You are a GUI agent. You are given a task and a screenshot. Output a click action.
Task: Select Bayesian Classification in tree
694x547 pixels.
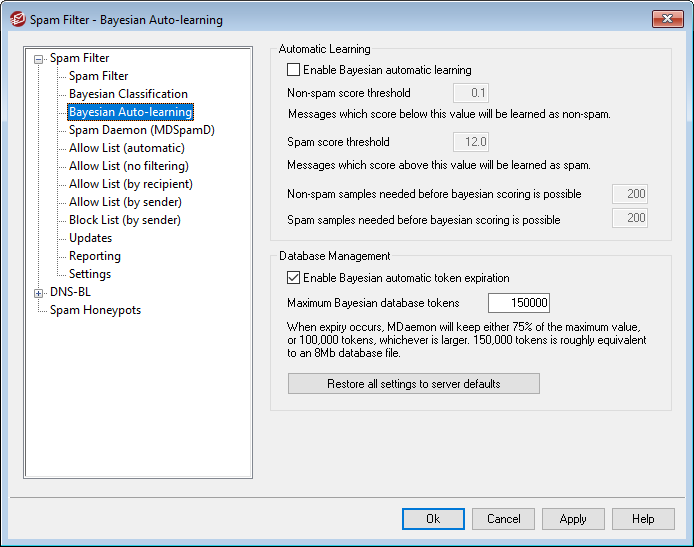[x=128, y=94]
